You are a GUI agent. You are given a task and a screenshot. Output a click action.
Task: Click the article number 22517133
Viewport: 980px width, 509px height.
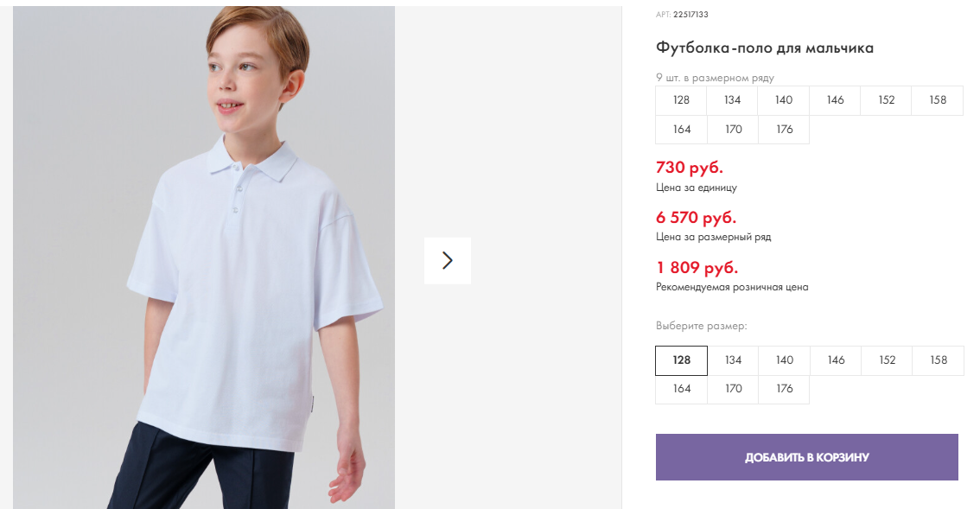690,15
